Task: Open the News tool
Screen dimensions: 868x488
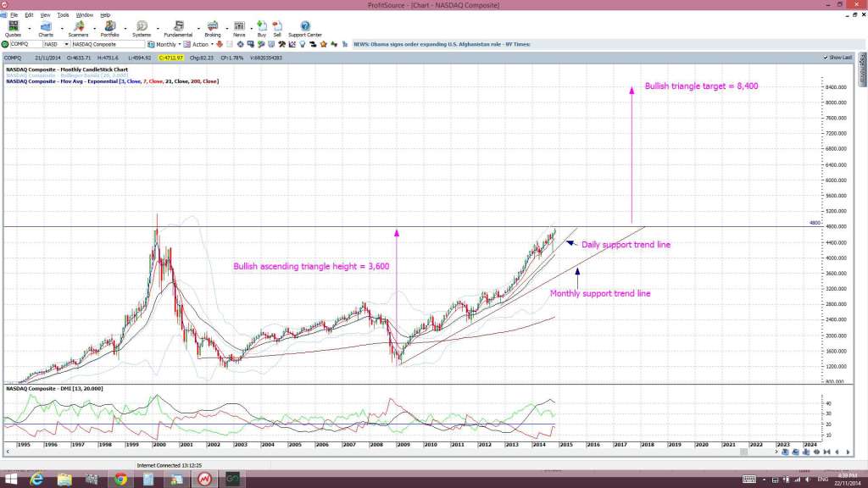Action: 239,28
